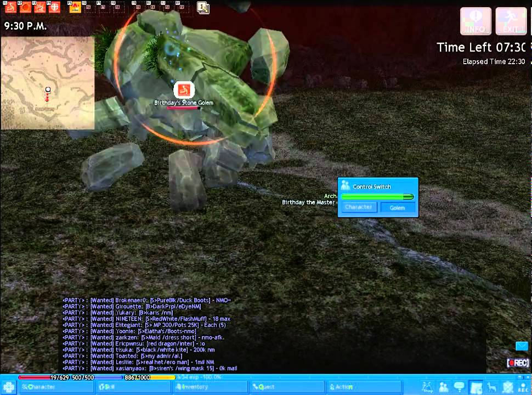The width and height of the screenshot is (532, 395).
Task: Open the Shop icon in bottom bar
Action: 427,387
